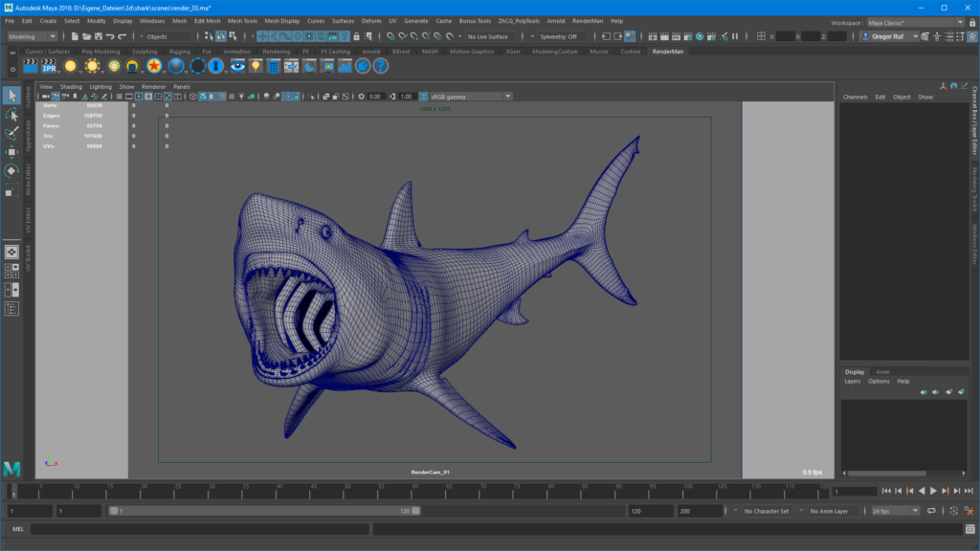Open the 24 fps frame rate dropdown
980x551 pixels.
(x=895, y=511)
